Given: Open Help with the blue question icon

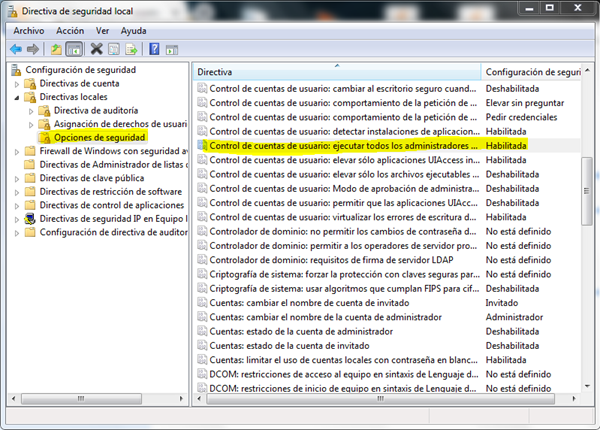Looking at the screenshot, I should click(156, 48).
